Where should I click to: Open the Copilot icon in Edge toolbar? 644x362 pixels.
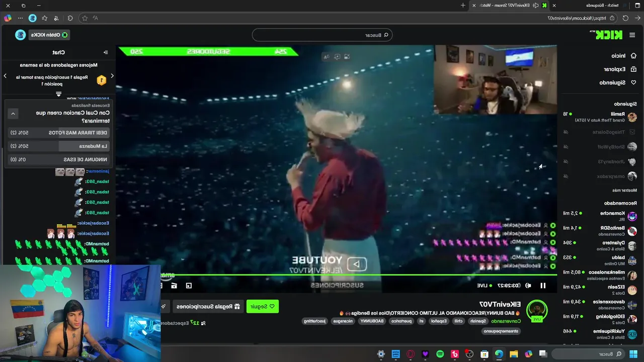pos(8,18)
